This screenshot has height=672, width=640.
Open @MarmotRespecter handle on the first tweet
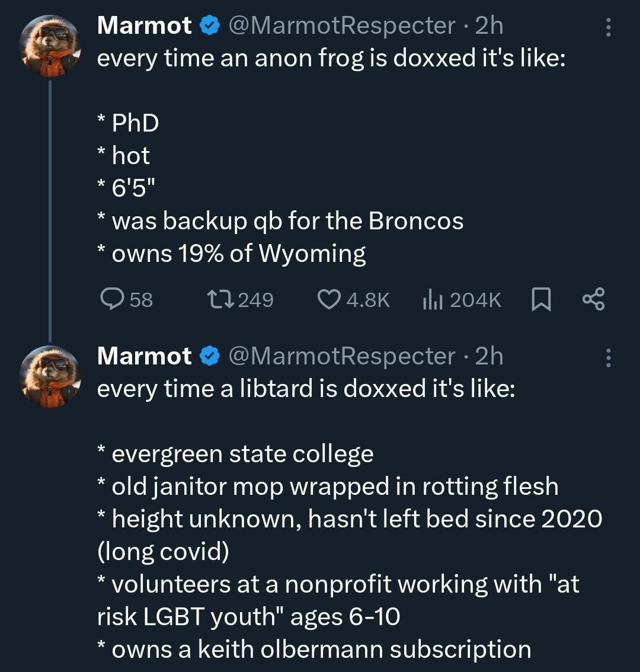click(341, 26)
